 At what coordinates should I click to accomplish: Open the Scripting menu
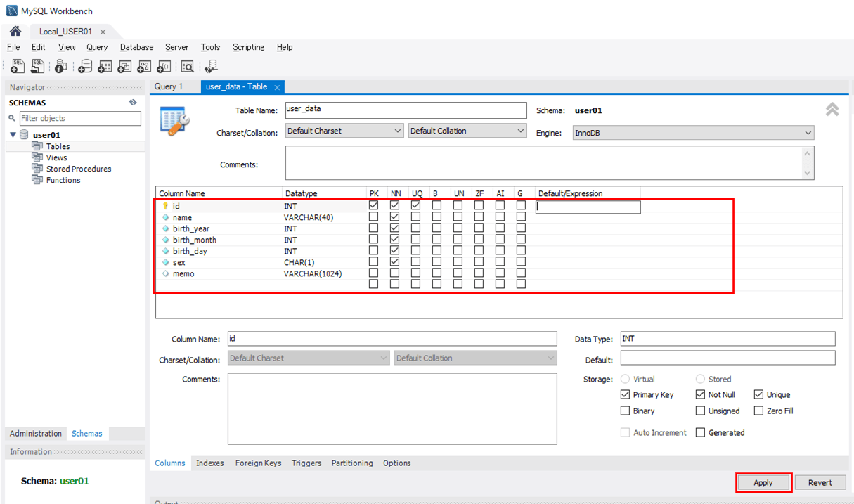pos(248,47)
